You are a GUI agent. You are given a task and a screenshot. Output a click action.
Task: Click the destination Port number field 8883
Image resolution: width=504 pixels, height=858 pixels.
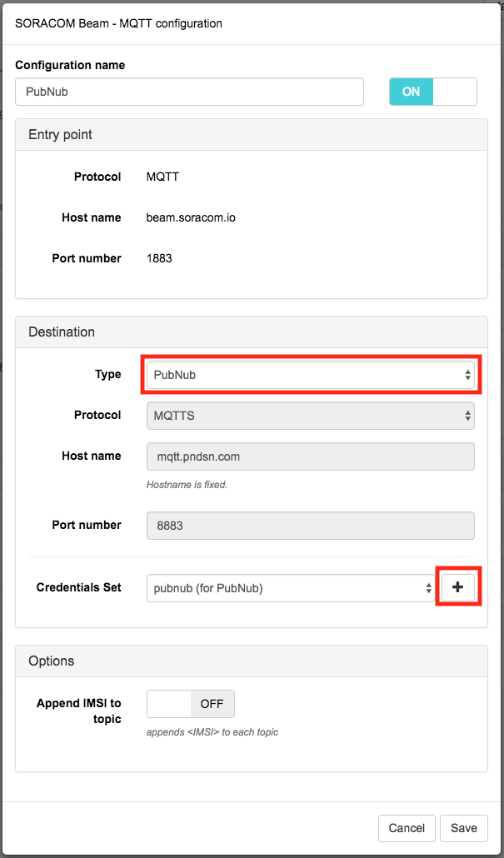[310, 526]
